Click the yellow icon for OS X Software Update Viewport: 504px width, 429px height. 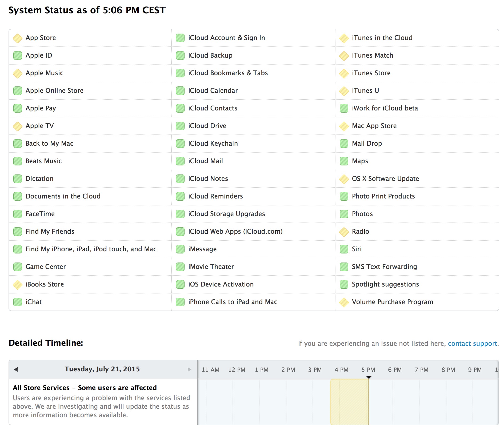(x=344, y=179)
